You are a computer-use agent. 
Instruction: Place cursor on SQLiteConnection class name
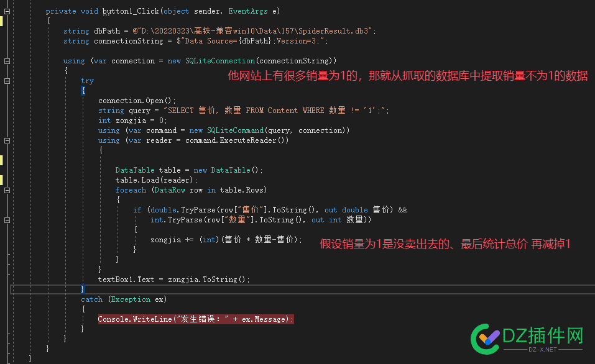(220, 61)
